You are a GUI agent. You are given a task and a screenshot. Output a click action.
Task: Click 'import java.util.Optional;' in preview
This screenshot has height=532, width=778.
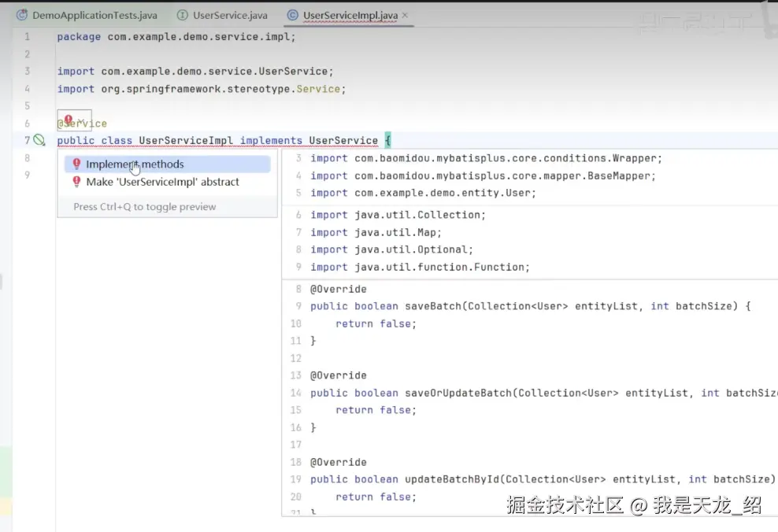392,249
